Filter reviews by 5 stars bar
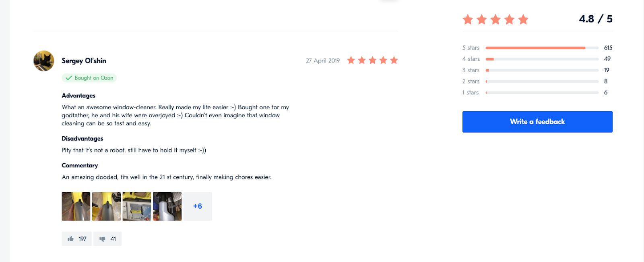The image size is (644, 262). pos(537,48)
